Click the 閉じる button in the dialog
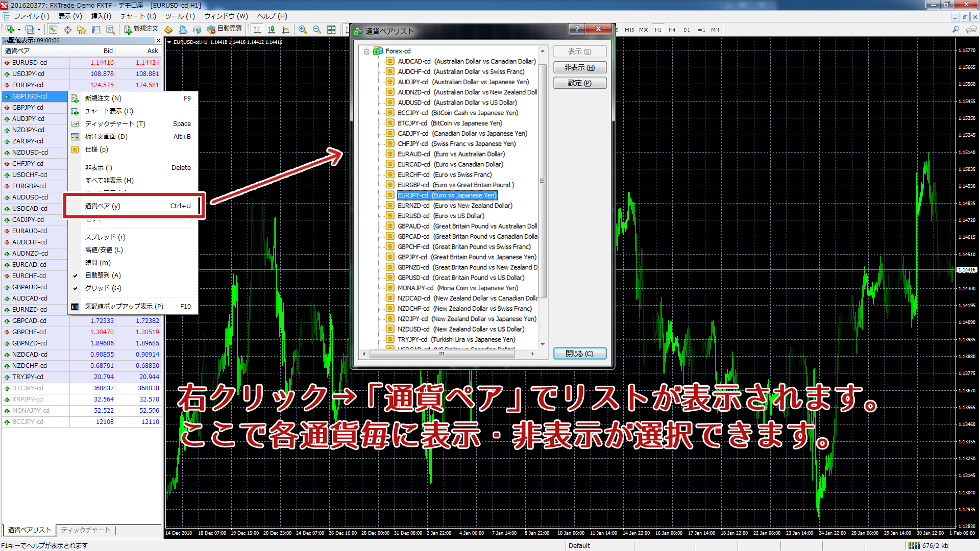The width and height of the screenshot is (980, 551). pyautogui.click(x=579, y=353)
